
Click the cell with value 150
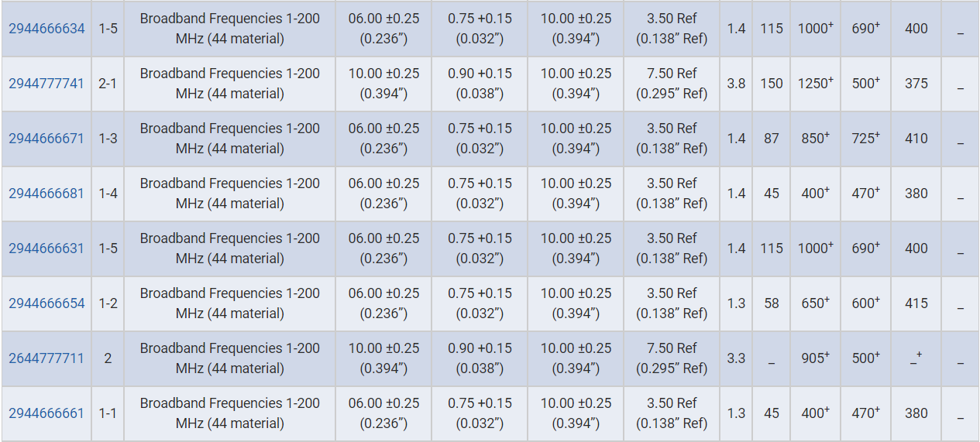[x=771, y=84]
